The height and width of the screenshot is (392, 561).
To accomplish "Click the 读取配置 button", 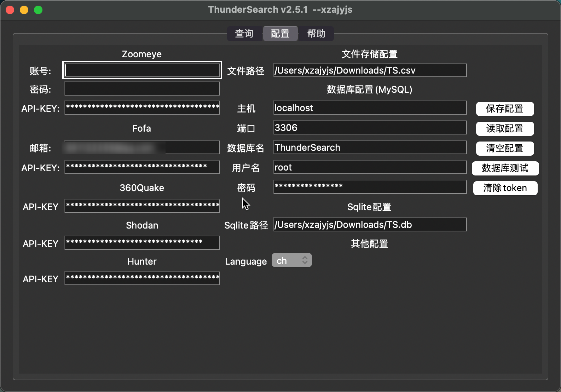I will (x=505, y=128).
